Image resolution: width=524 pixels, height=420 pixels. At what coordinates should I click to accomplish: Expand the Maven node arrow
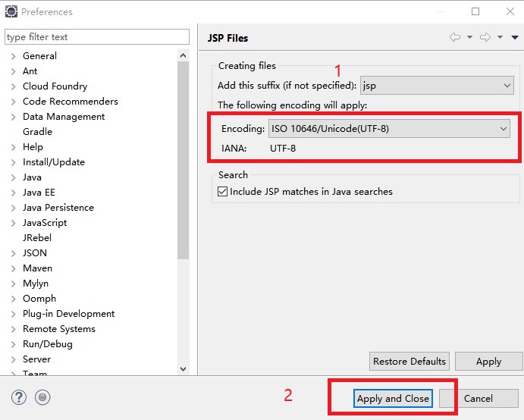(x=14, y=268)
